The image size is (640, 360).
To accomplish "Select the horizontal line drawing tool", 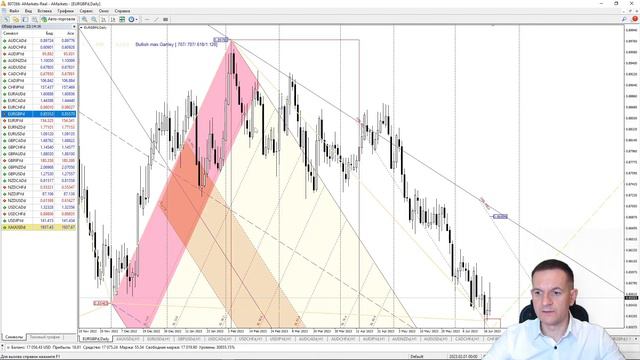I will [x=147, y=19].
